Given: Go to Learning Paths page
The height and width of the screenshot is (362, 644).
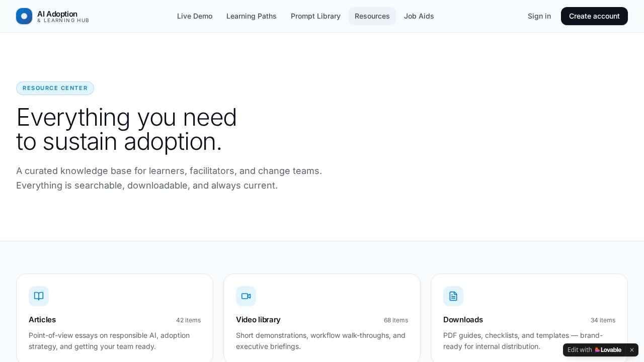Looking at the screenshot, I should (252, 16).
